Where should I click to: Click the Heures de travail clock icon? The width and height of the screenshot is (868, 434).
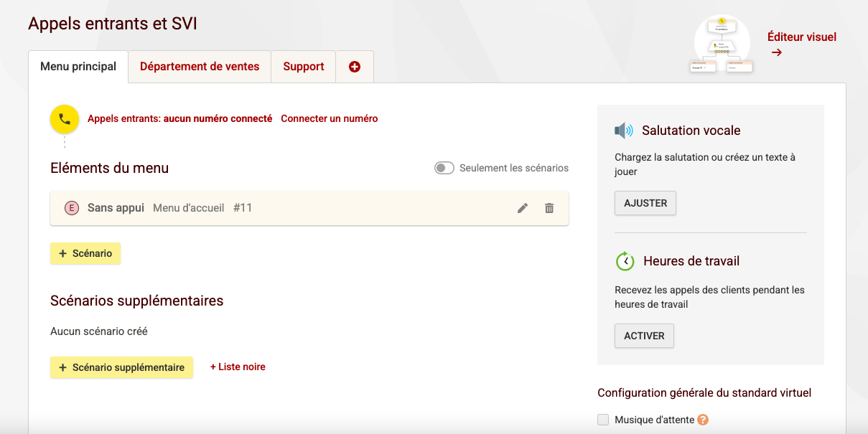pyautogui.click(x=625, y=261)
